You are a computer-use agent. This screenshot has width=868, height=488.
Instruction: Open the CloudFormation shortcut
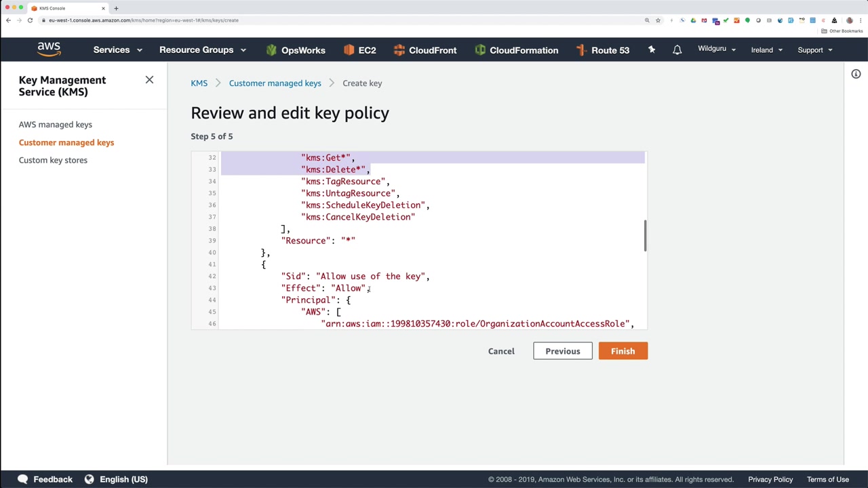[516, 50]
